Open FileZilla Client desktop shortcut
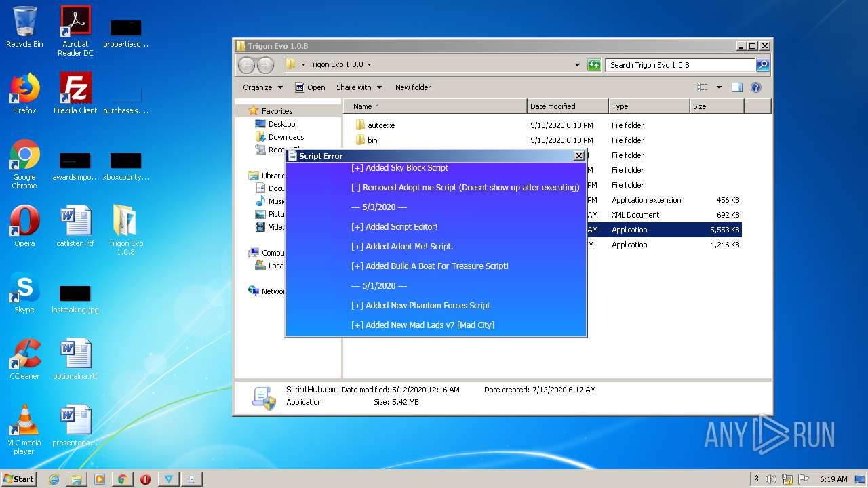 (75, 94)
